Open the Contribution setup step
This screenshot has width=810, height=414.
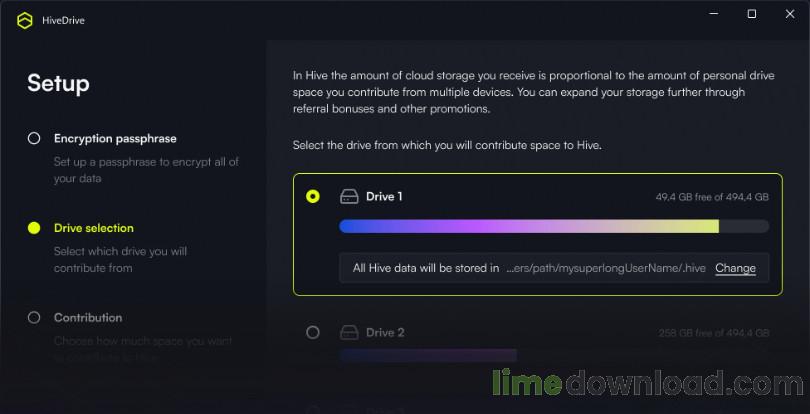[x=88, y=318]
